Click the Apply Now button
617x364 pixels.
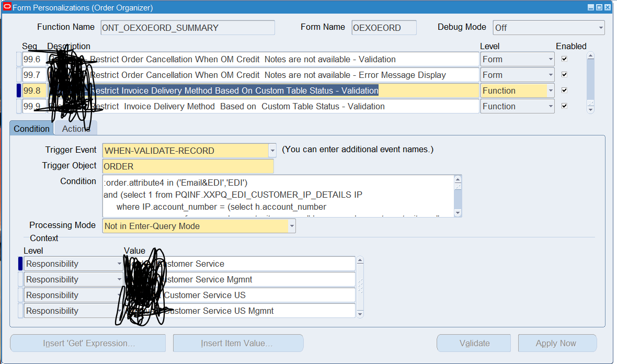coord(556,344)
